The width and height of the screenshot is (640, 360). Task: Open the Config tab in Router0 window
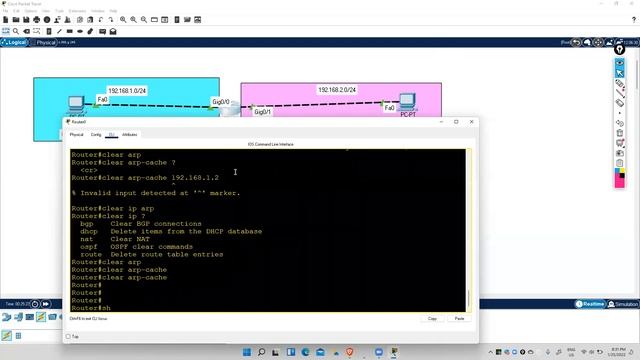[96, 135]
